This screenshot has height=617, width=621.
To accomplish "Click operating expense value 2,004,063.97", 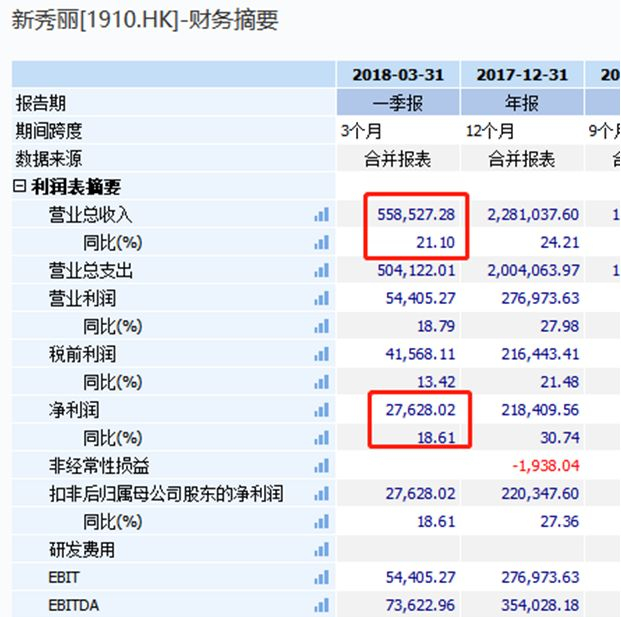I will pos(533,270).
